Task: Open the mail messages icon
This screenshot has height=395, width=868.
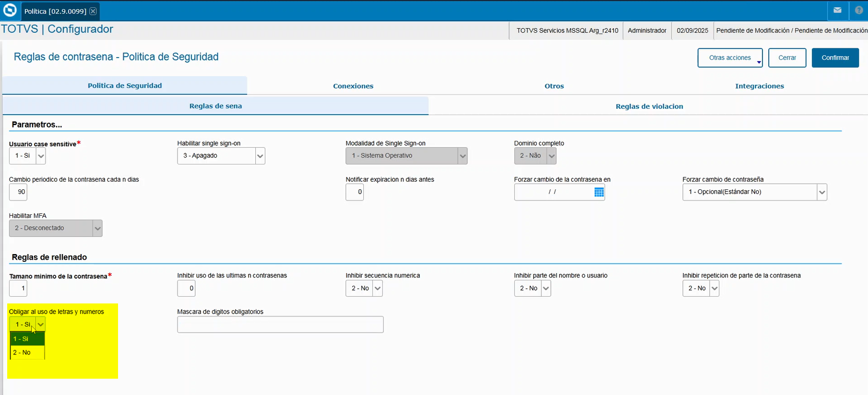Action: click(837, 10)
